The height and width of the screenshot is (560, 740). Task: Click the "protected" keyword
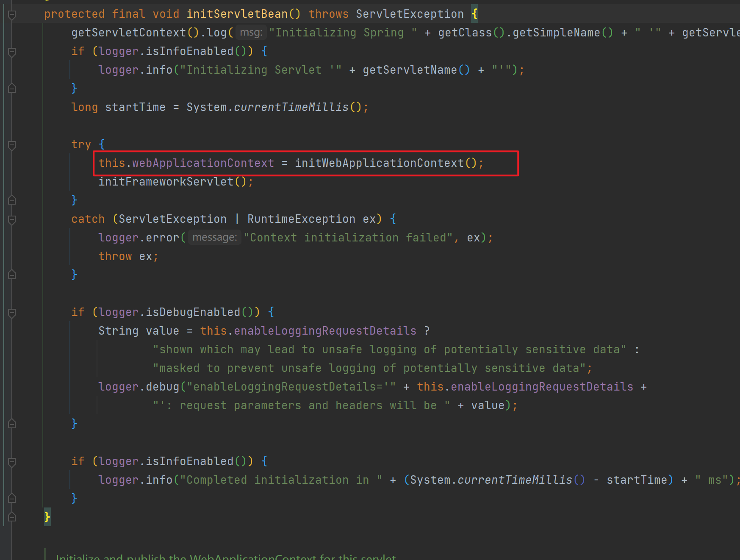75,14
